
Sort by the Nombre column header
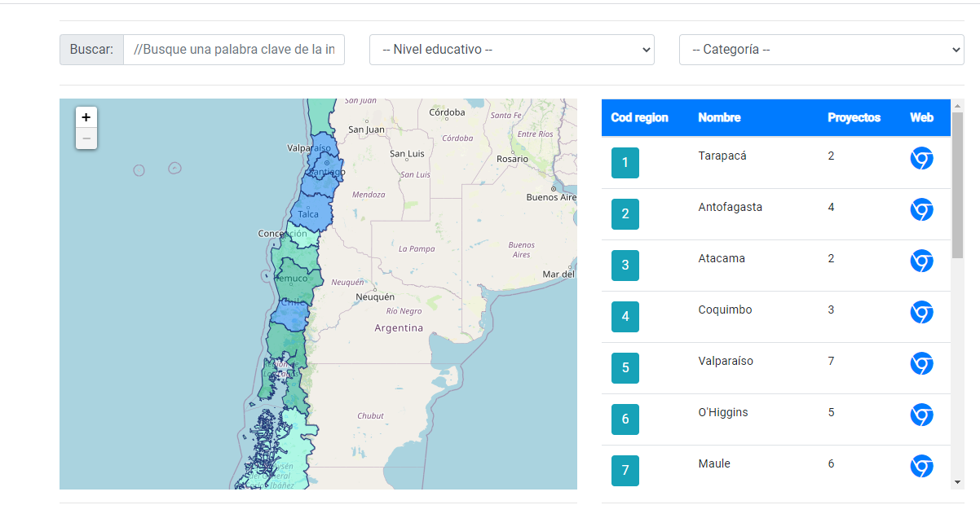tap(719, 118)
